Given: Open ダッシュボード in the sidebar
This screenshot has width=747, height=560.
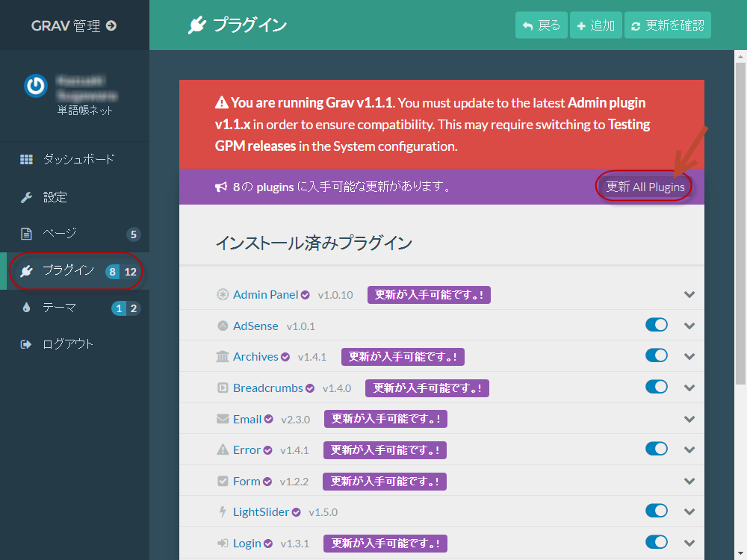Looking at the screenshot, I should tap(78, 159).
